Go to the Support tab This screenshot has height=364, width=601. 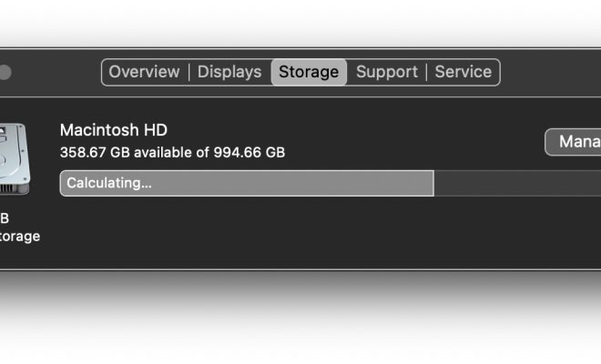pyautogui.click(x=387, y=72)
